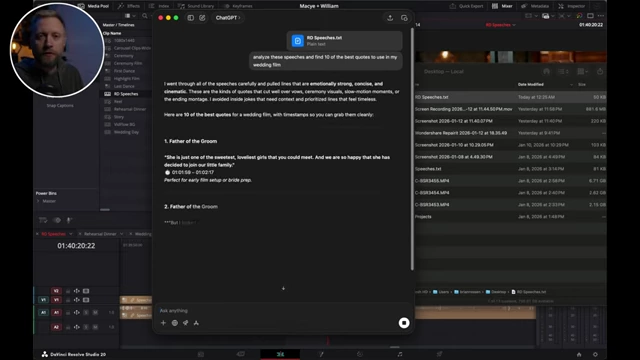The image size is (640, 360).
Task: Open the Keyframes panel
Action: click(238, 6)
